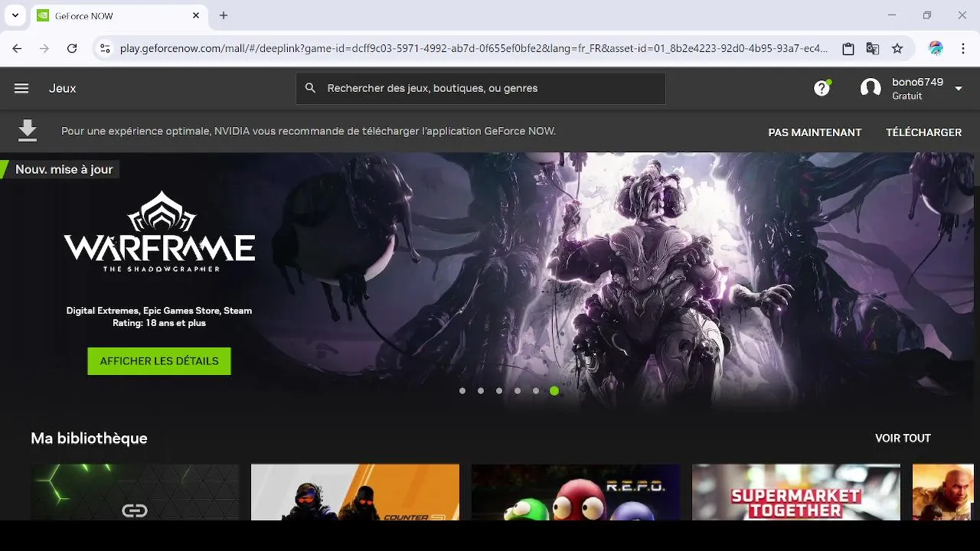Click the bono6749 username text
The width and height of the screenshot is (980, 551).
[917, 82]
